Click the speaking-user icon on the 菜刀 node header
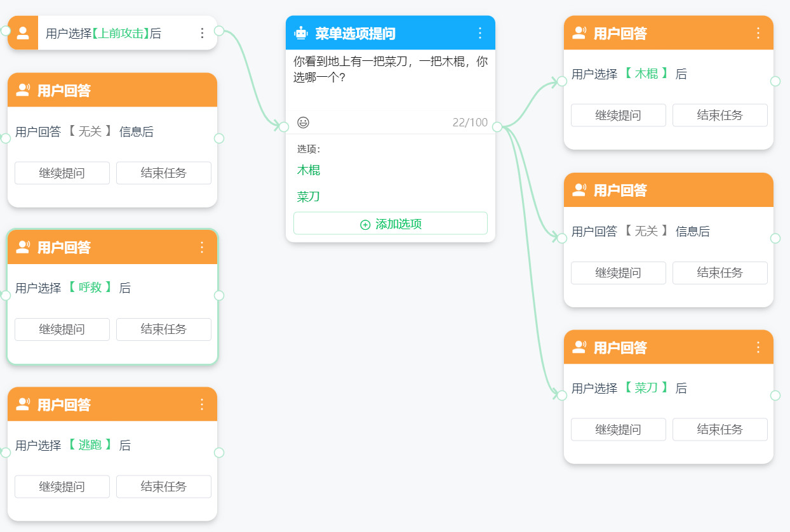The height and width of the screenshot is (532, 790). click(579, 347)
